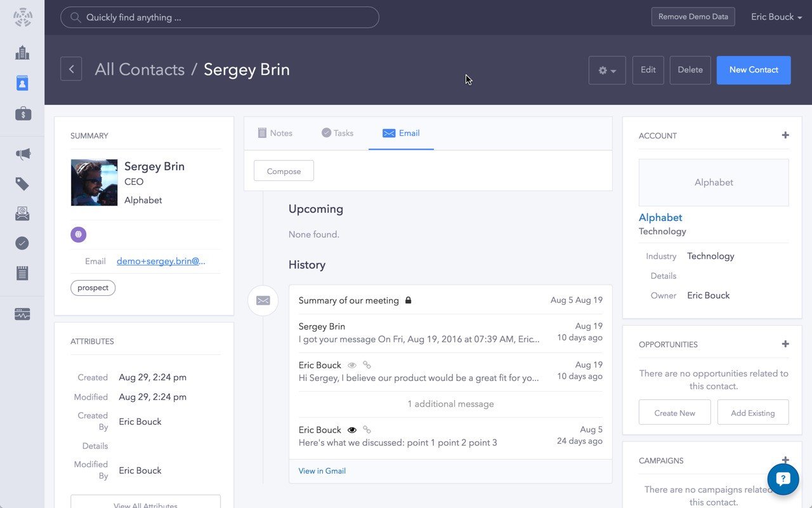Click the demo+sergey.brin email link
Screen dimensions: 812x508
click(x=161, y=261)
